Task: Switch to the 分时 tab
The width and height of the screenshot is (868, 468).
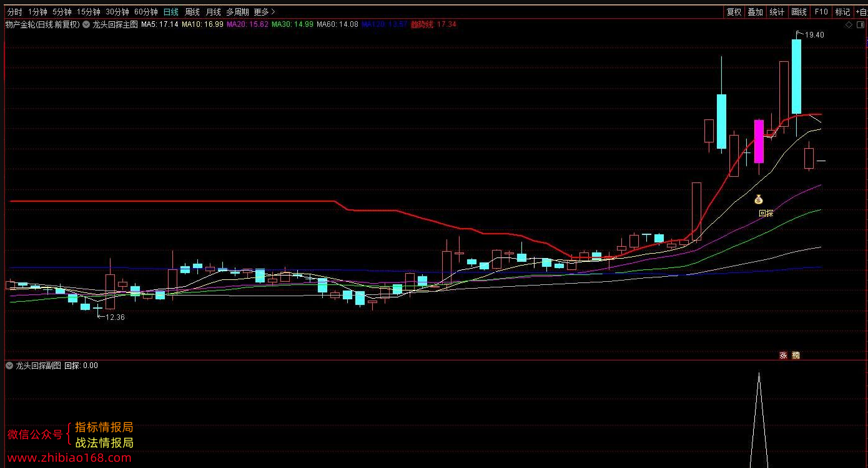Action: tap(14, 12)
